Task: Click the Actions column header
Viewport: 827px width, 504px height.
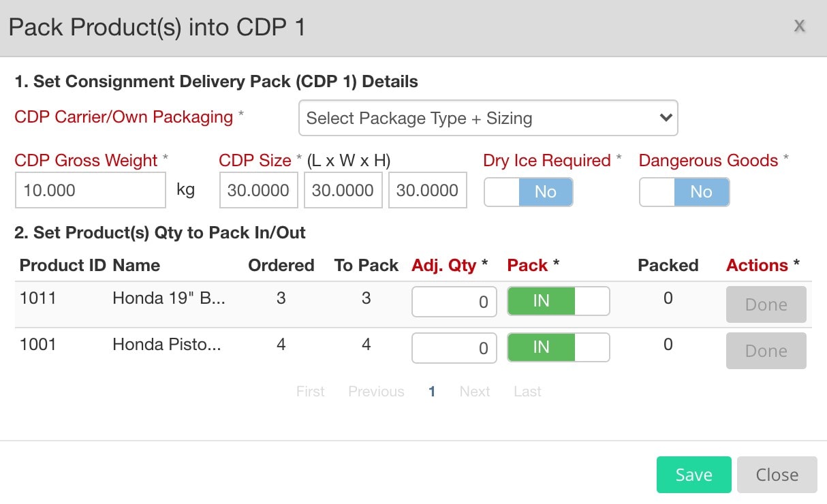Action: click(763, 266)
